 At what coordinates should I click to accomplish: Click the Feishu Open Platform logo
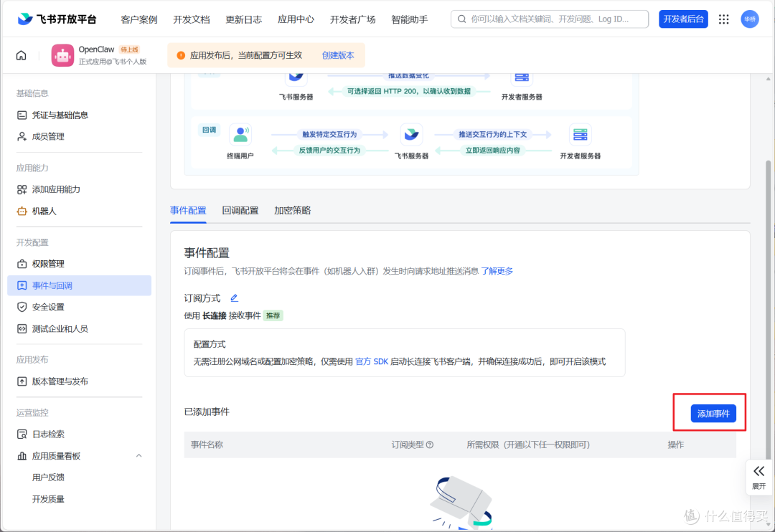[x=57, y=19]
